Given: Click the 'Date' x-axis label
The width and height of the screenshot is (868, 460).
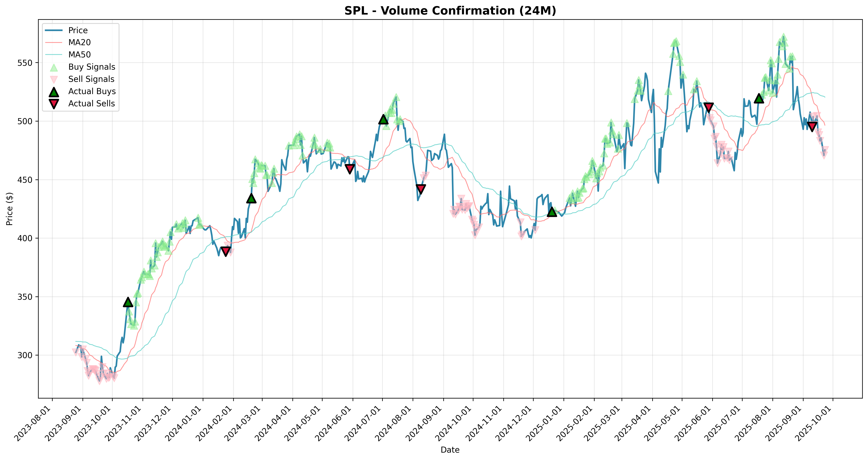Looking at the screenshot, I should [x=450, y=450].
